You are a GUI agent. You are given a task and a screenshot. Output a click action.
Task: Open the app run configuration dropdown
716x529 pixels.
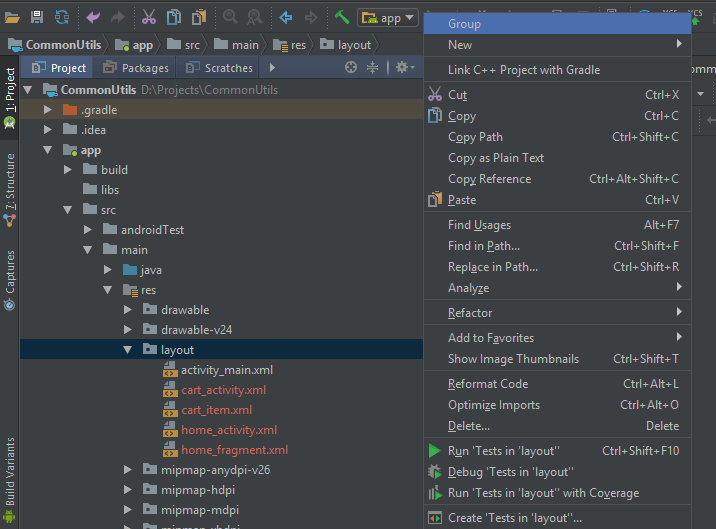point(388,18)
